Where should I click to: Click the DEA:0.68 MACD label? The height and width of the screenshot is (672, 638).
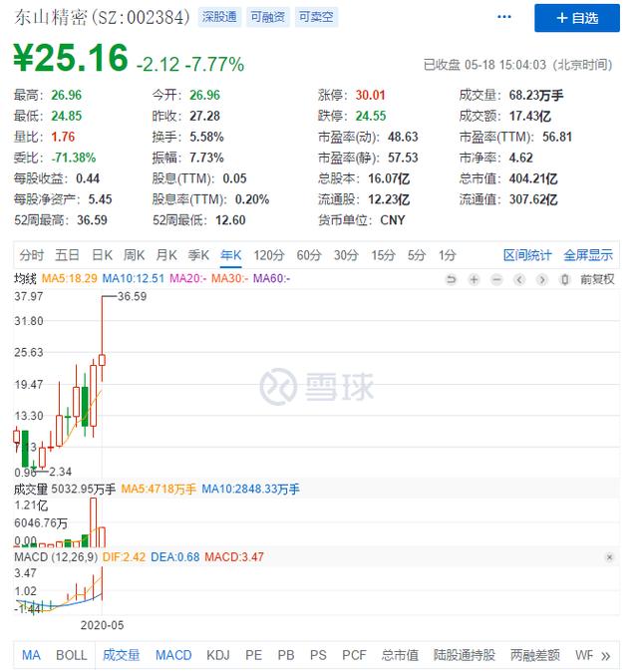[x=174, y=557]
